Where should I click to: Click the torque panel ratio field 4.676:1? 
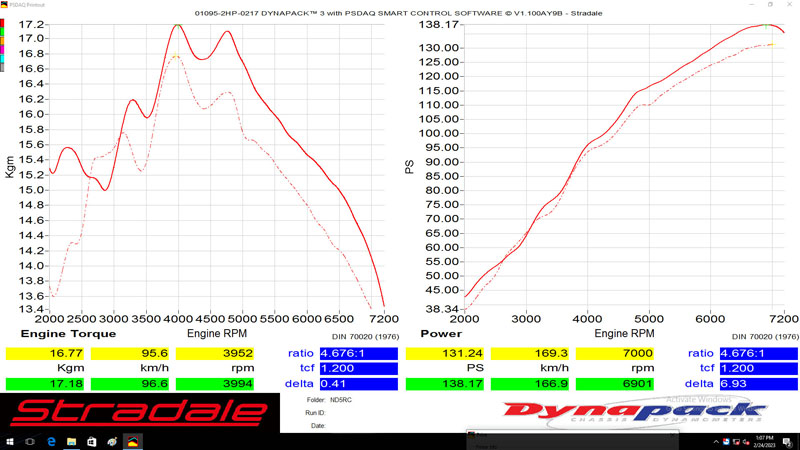tap(359, 354)
